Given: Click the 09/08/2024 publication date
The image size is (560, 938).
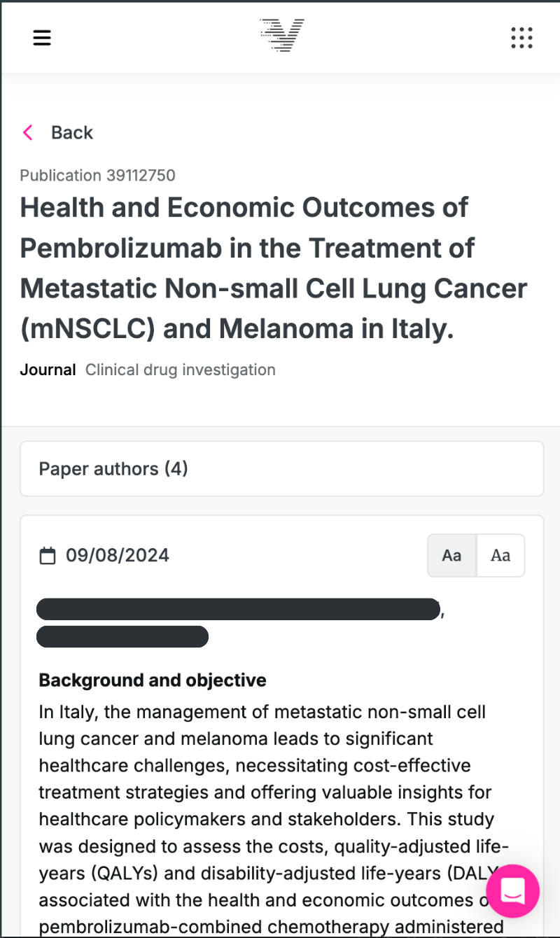Looking at the screenshot, I should [x=118, y=556].
